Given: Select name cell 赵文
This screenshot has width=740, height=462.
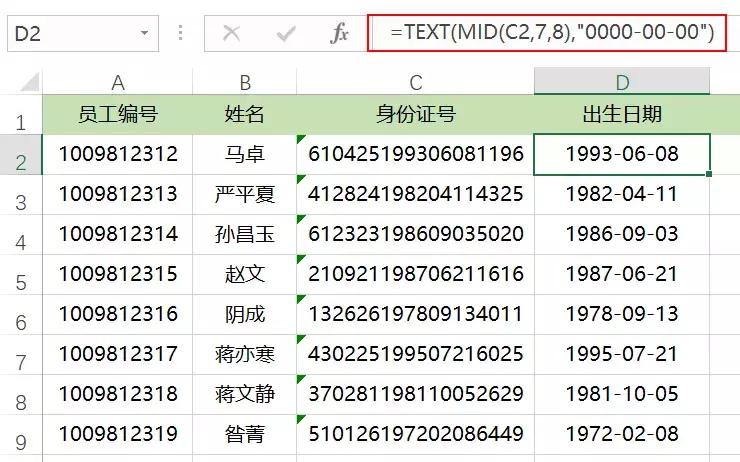Looking at the screenshot, I should [244, 275].
